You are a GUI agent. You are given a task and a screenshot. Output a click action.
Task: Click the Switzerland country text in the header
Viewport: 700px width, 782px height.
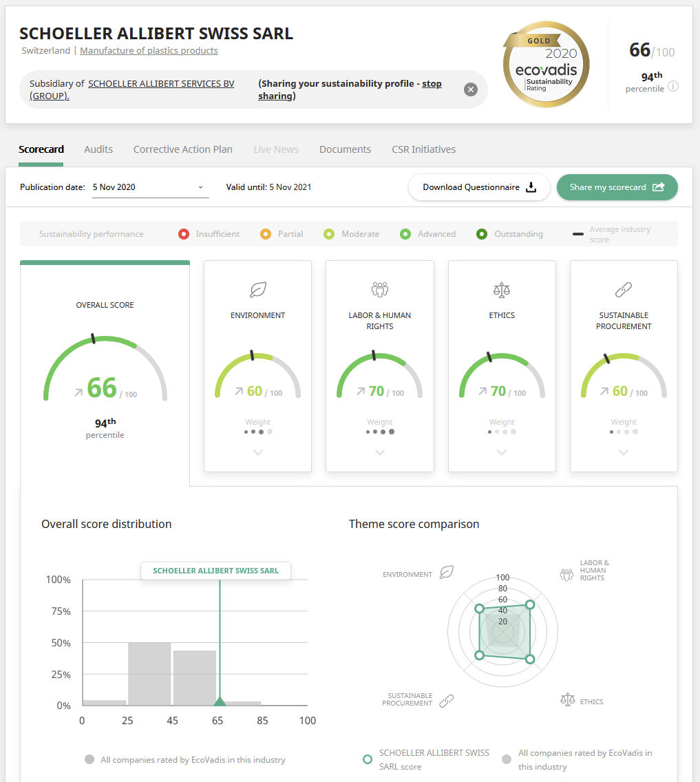46,50
